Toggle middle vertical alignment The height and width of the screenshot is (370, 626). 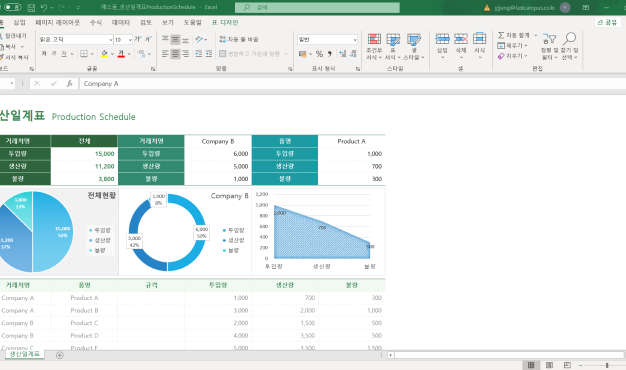coord(175,39)
